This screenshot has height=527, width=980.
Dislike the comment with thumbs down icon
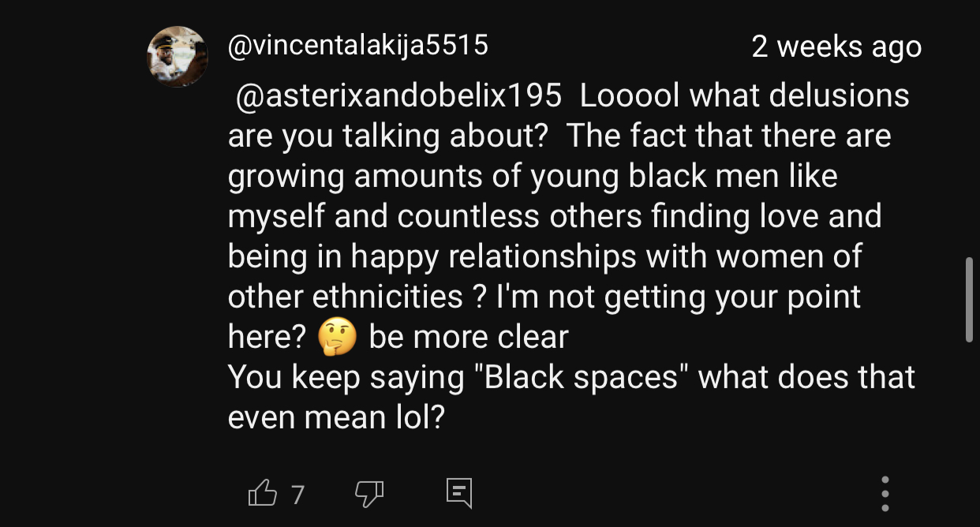pyautogui.click(x=369, y=495)
